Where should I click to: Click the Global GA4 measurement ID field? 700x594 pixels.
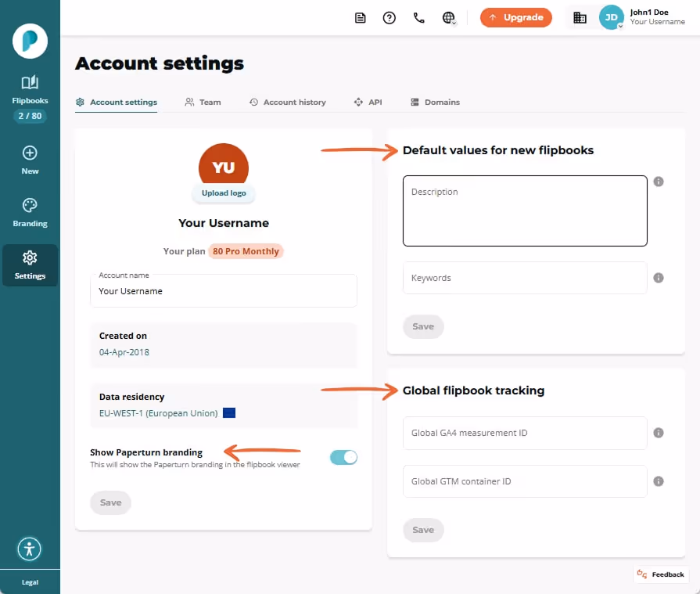coord(525,433)
